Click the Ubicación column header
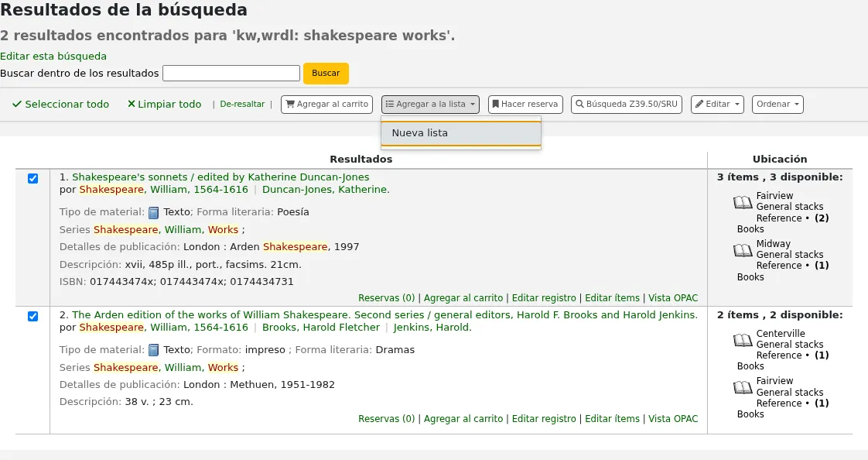This screenshot has height=460, width=868. pyautogui.click(x=780, y=159)
